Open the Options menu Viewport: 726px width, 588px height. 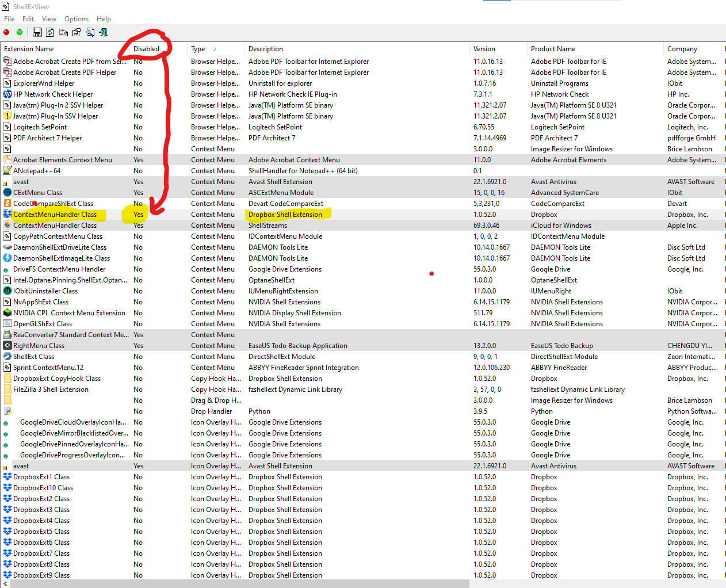click(x=77, y=19)
